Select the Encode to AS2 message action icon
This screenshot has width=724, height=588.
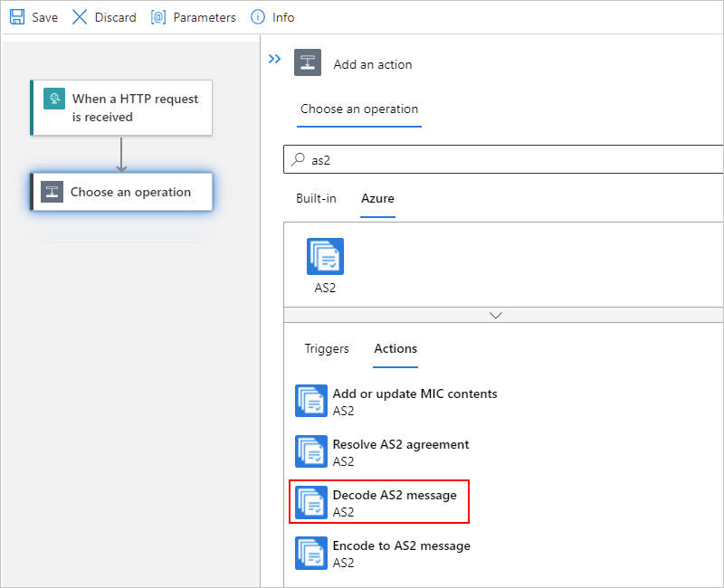(311, 554)
